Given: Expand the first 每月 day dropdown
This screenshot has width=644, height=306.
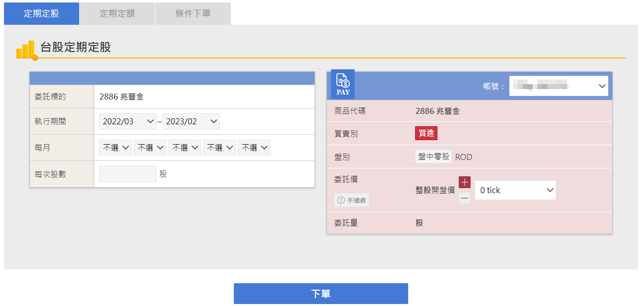Looking at the screenshot, I should (x=115, y=148).
